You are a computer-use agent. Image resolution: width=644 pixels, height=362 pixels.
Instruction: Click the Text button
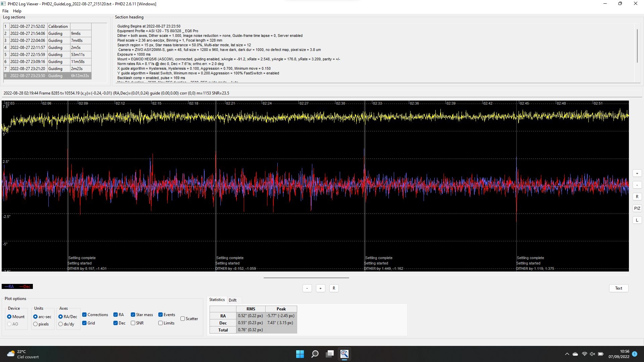click(618, 288)
